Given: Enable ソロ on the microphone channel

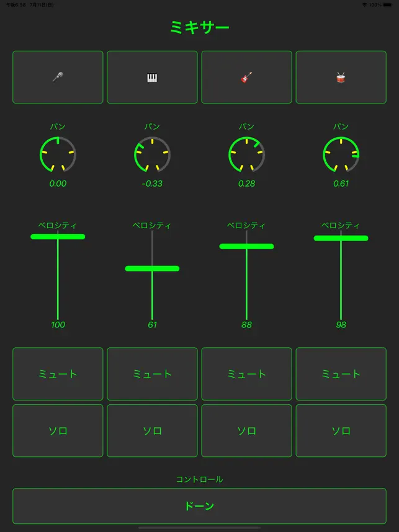Looking at the screenshot, I should (58, 430).
